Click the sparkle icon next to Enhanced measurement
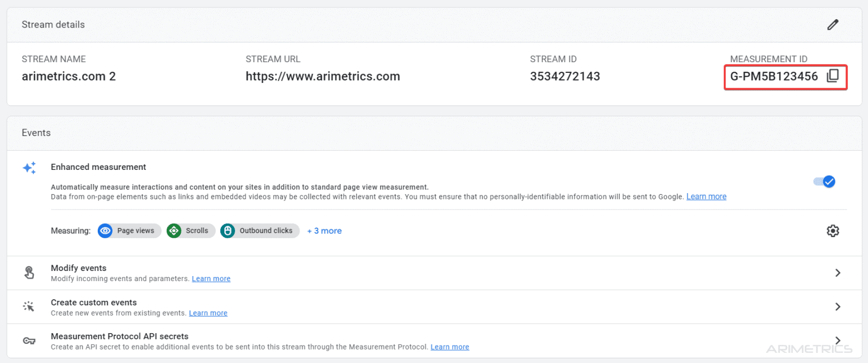Screen dimensions: 868x363 pos(29,168)
